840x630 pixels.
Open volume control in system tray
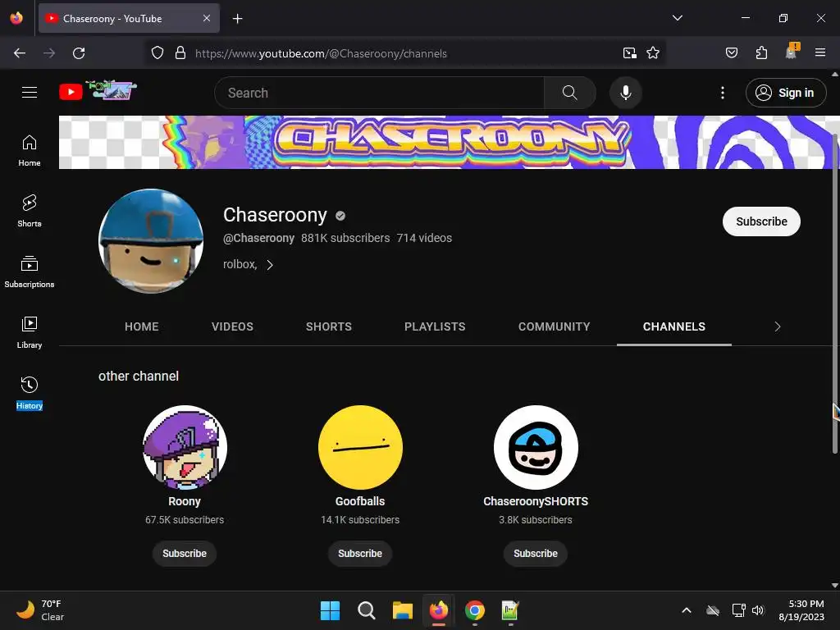(757, 610)
